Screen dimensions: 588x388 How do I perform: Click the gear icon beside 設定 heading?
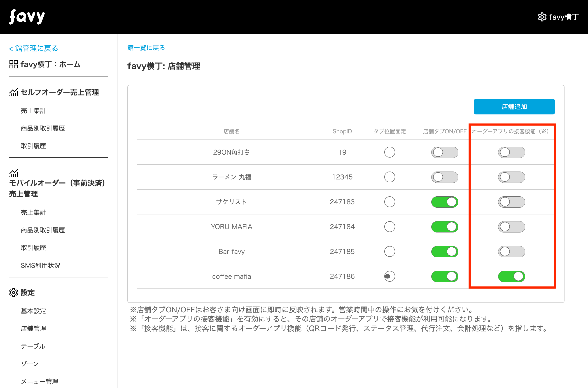coord(14,293)
